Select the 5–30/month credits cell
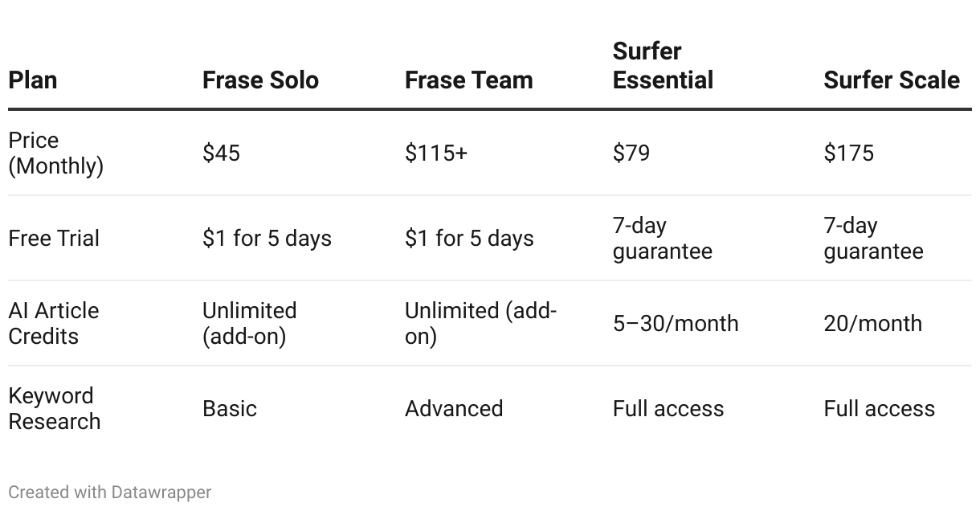 point(676,324)
